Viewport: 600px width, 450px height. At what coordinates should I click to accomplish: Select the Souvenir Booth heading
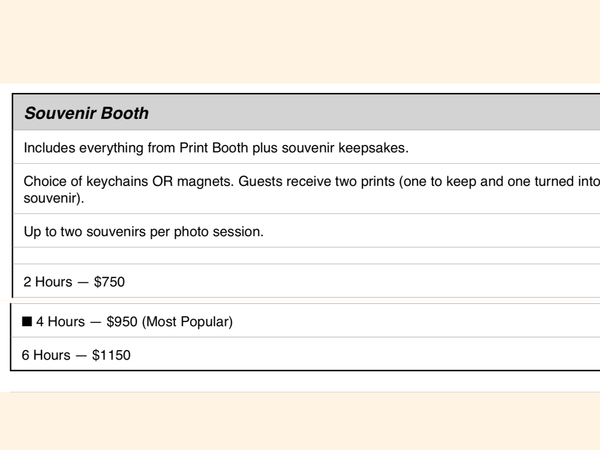coord(86,113)
